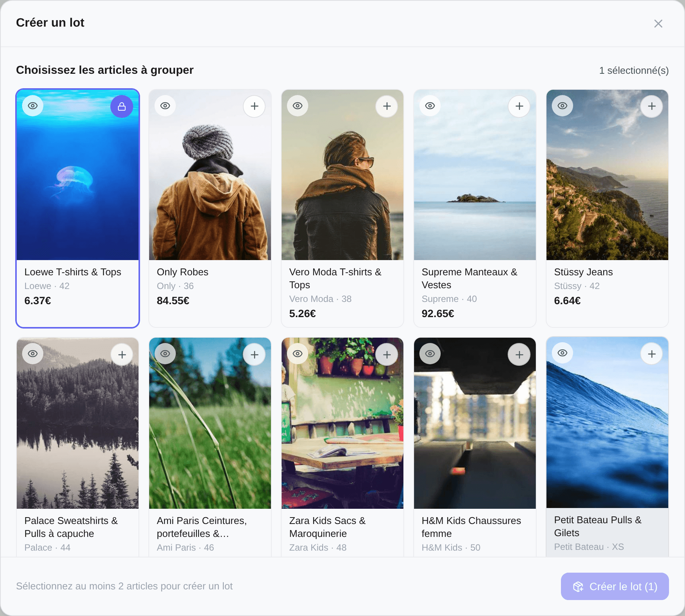Viewport: 685px width, 616px height.
Task: Close the Créer un lot dialog
Action: tap(658, 24)
